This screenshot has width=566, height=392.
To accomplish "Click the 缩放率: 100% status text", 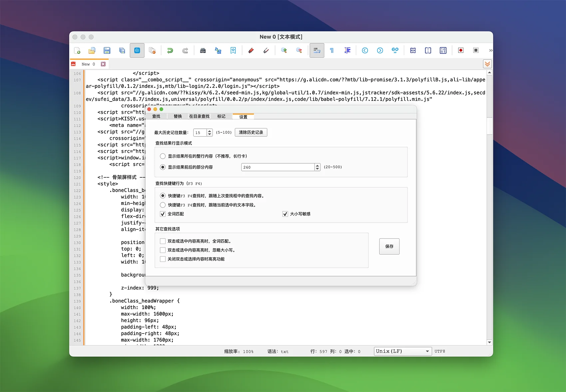I will [x=239, y=351].
